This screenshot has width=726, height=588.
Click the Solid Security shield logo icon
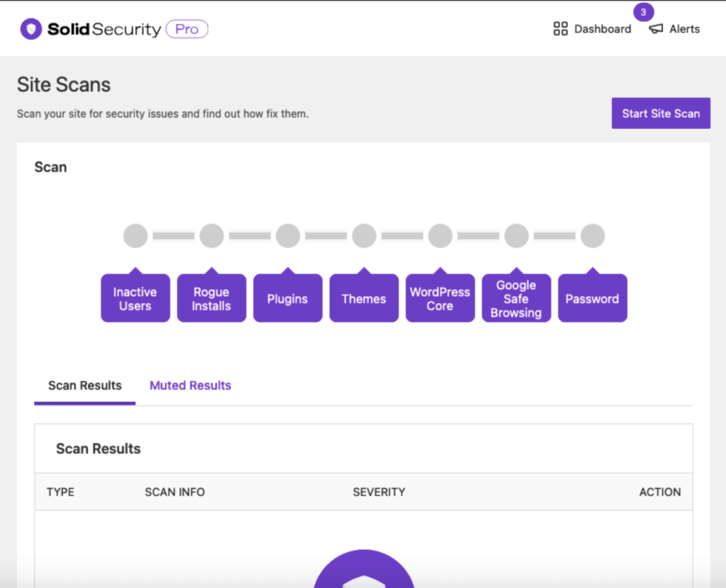(31, 29)
